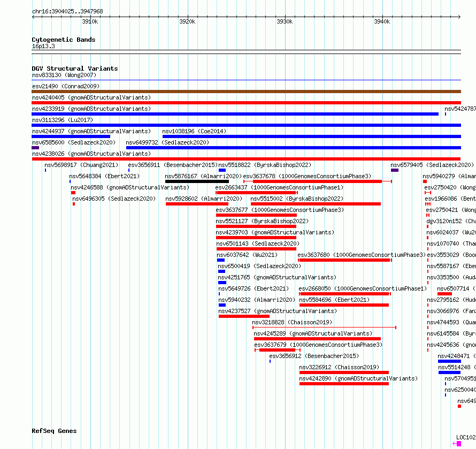Image resolution: width=476 pixels, height=449 pixels.
Task: Select nsv3226912 (Chaisson2019) label
Action: 339,367
